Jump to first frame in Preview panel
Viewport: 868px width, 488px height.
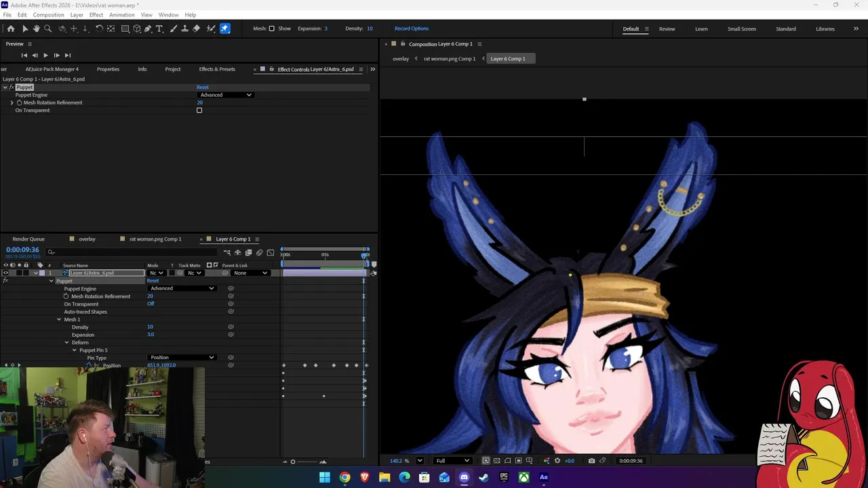(x=24, y=55)
